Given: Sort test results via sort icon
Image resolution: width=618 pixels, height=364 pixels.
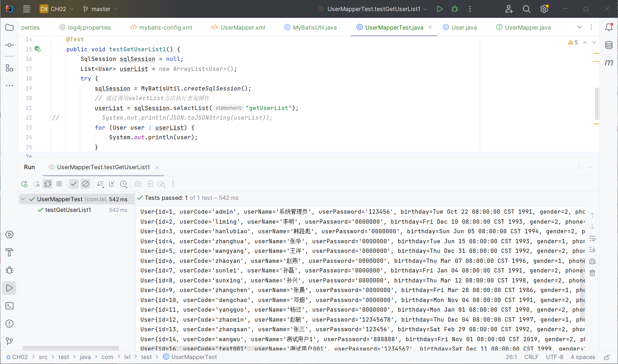Looking at the screenshot, I should pyautogui.click(x=101, y=184).
